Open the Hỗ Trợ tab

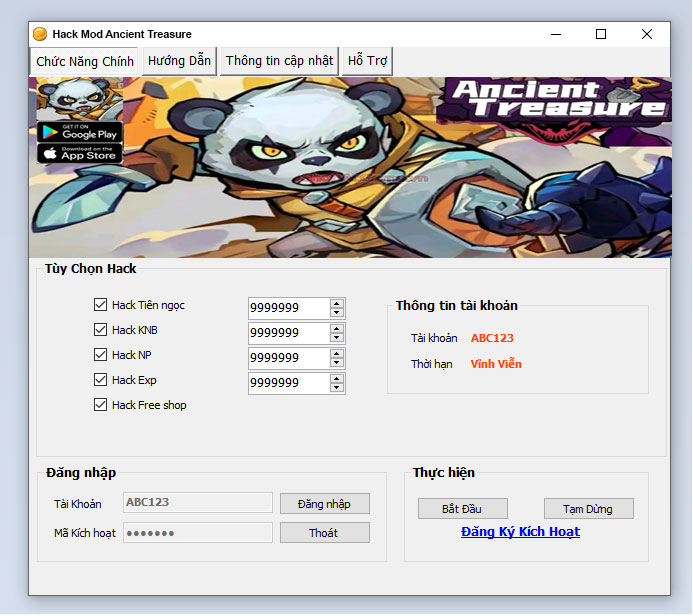coord(367,61)
